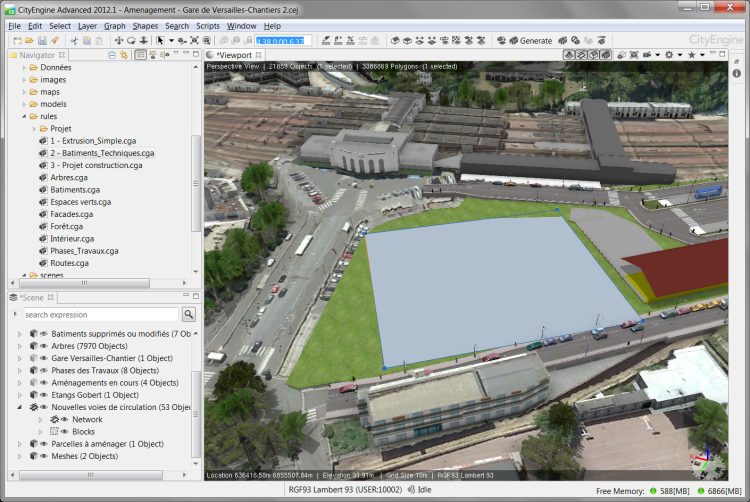The height and width of the screenshot is (502, 750).
Task: Toggle visibility of Gare Versailles-Chantier layer
Action: (x=44, y=358)
